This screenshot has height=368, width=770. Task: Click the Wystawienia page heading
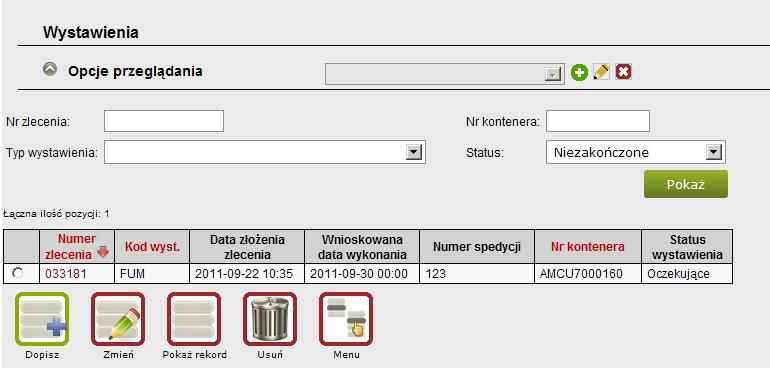(x=91, y=32)
